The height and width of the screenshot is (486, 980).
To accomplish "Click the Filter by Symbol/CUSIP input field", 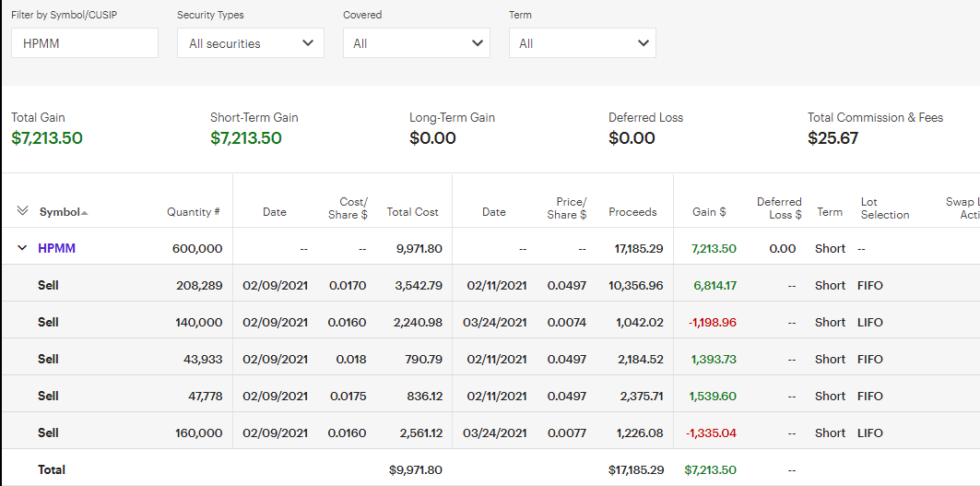I will [x=84, y=43].
